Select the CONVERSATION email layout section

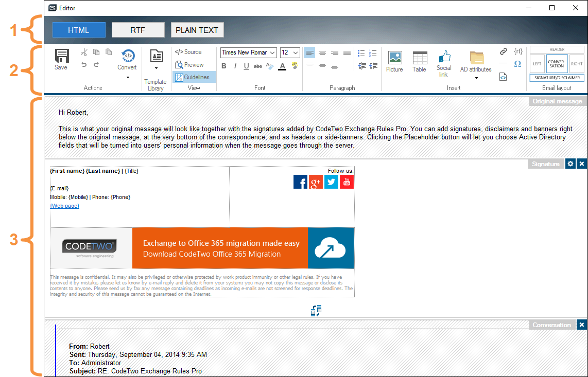[x=557, y=64]
